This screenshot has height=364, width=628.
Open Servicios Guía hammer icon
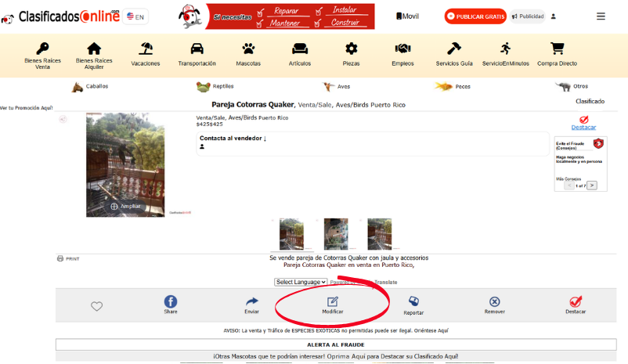click(454, 49)
